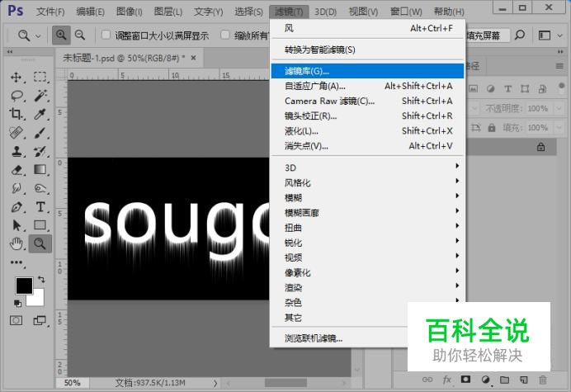This screenshot has height=392, width=571.
Task: Toggle the layer filter switch
Action: 562,87
